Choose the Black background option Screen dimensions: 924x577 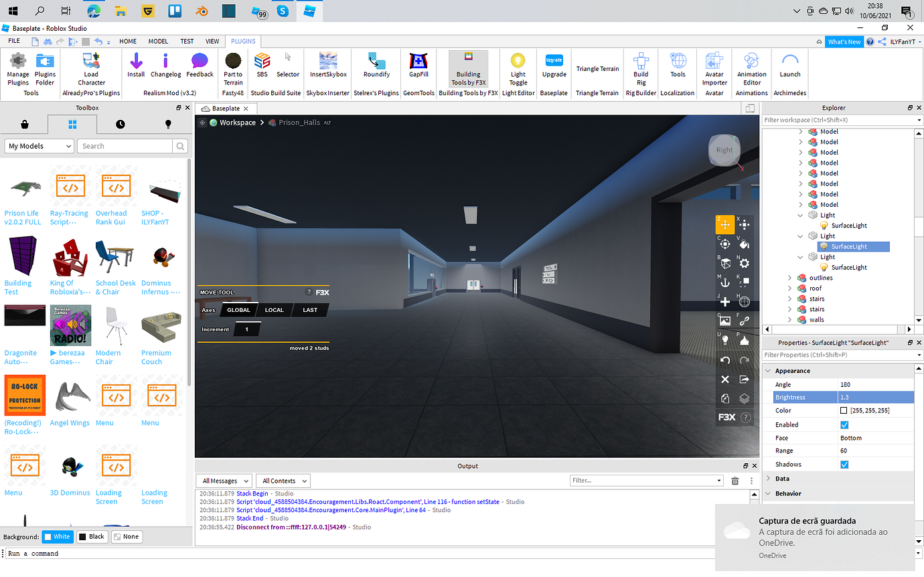[92, 536]
